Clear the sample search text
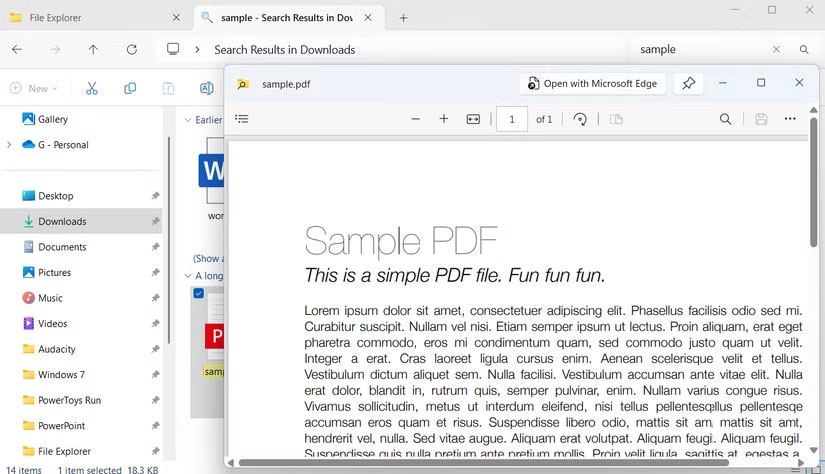 776,49
